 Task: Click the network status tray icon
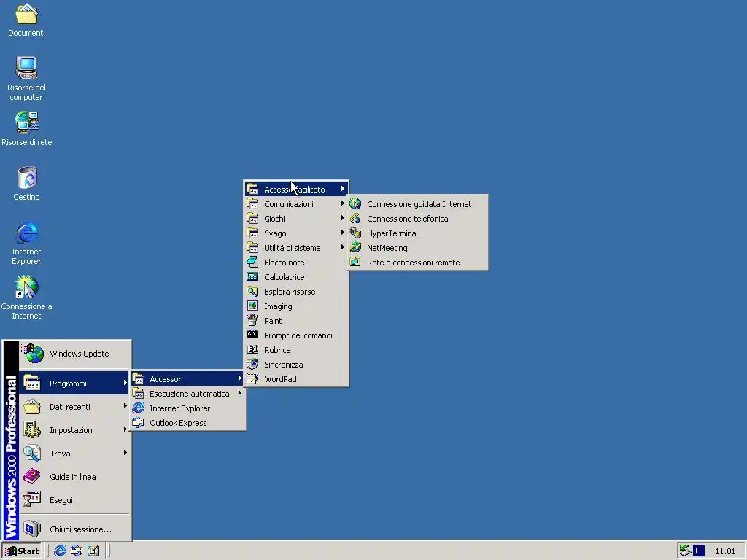coord(685,551)
